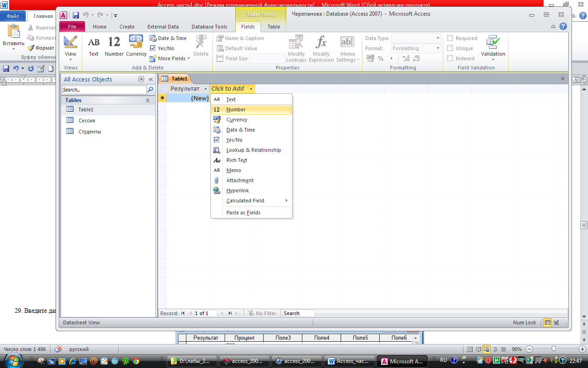This screenshot has width=588, height=368.
Task: Select Number in the field type menu
Action: (251, 109)
